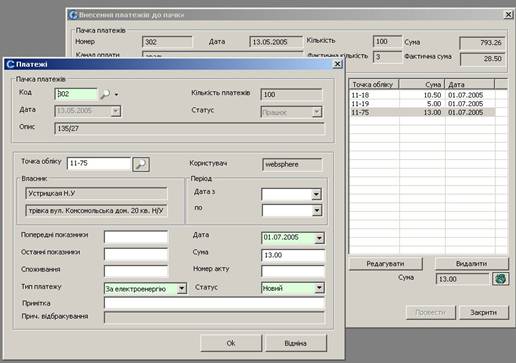The image size is (516, 363).
Task: Click the owner name field Устрицкая Н.У
Action: coord(96,194)
